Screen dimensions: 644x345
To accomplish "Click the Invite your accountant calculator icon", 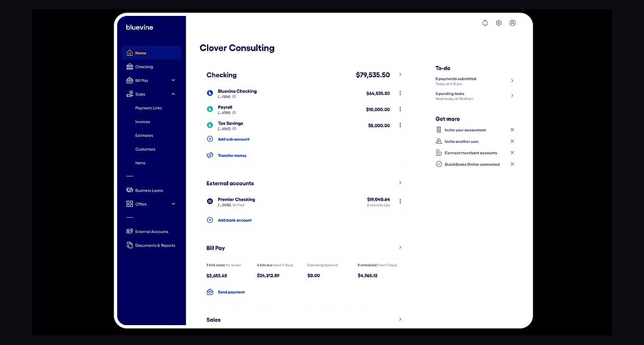I will tap(439, 130).
